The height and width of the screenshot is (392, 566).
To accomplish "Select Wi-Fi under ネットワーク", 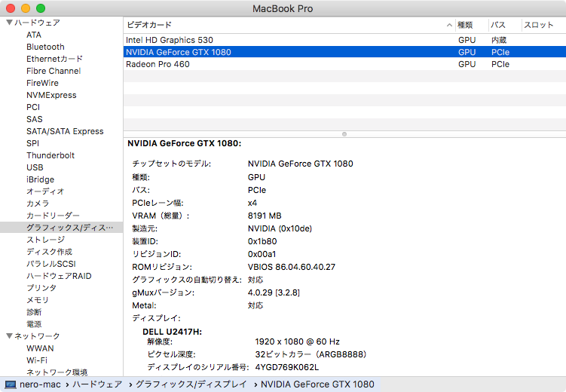I will [37, 360].
